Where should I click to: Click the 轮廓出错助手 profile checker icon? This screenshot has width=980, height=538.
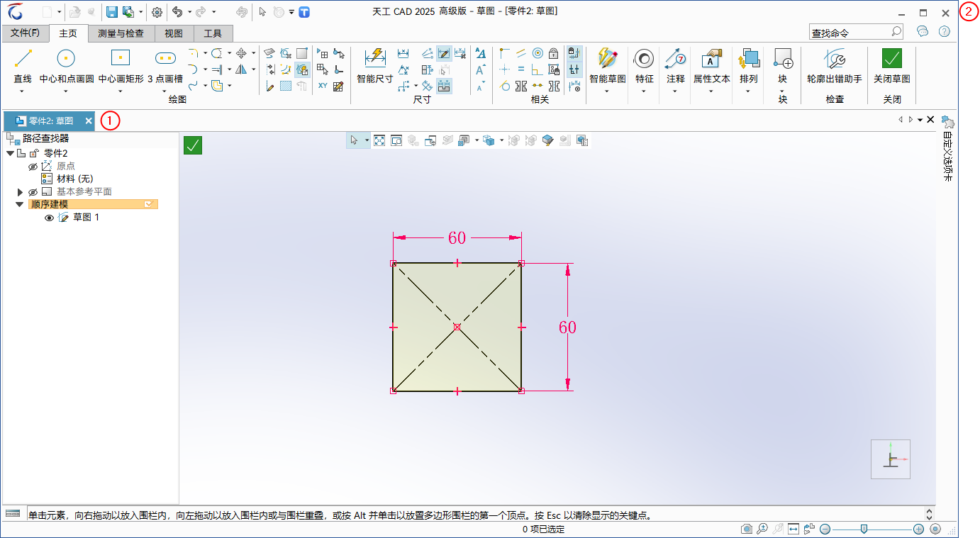835,59
